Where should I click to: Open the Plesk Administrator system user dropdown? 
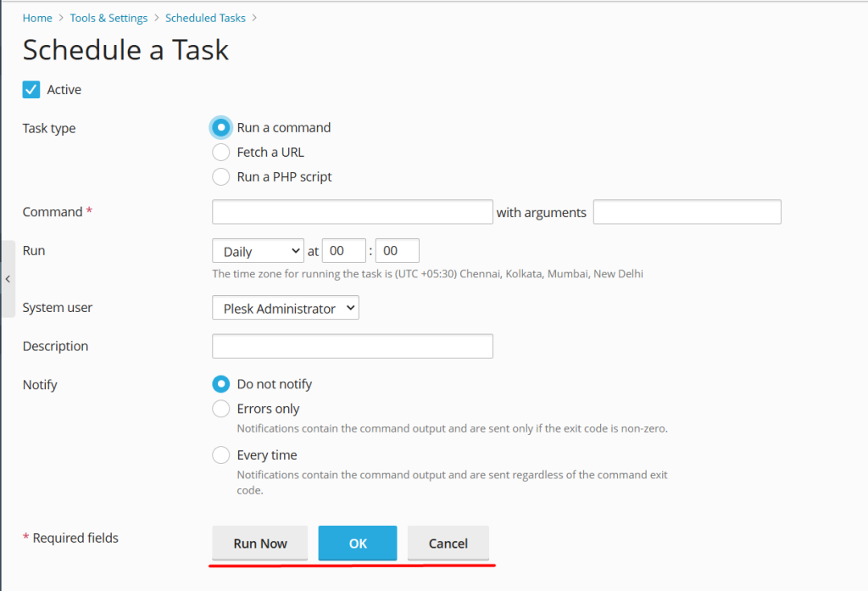click(x=285, y=308)
